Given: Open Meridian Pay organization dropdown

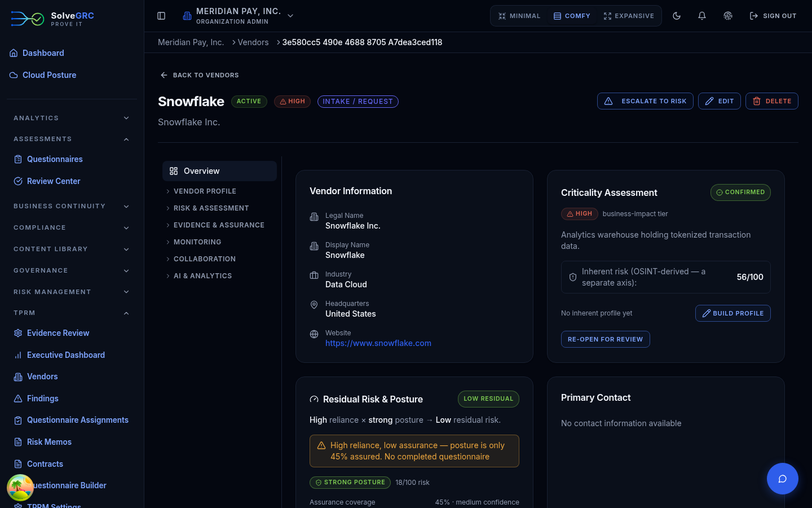Looking at the screenshot, I should [237, 16].
